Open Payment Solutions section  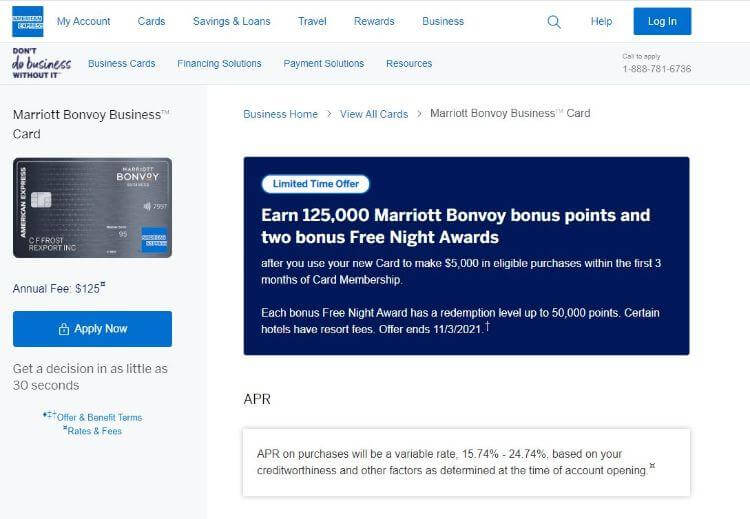tap(324, 63)
